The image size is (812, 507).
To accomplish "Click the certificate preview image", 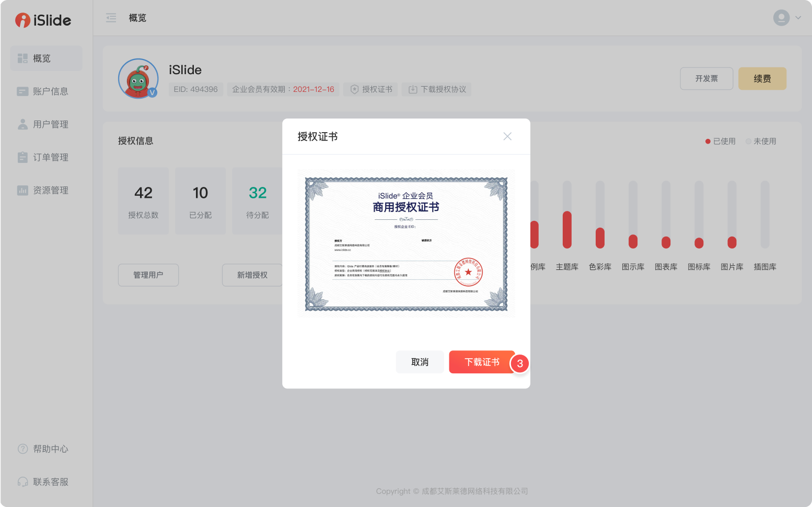I will point(406,244).
